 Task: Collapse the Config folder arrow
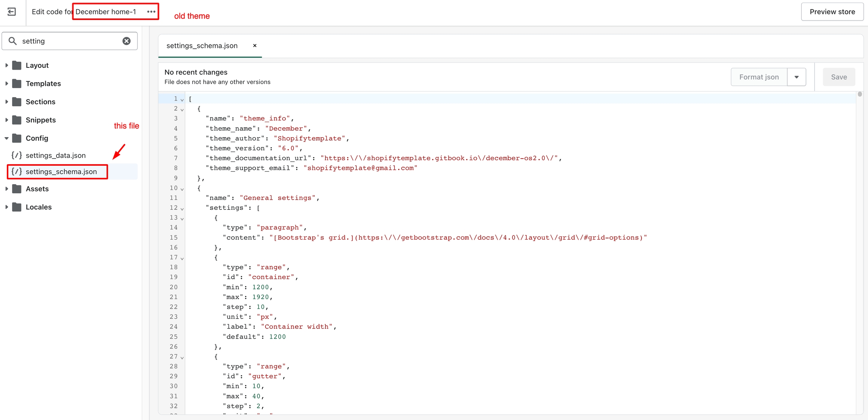click(6, 138)
